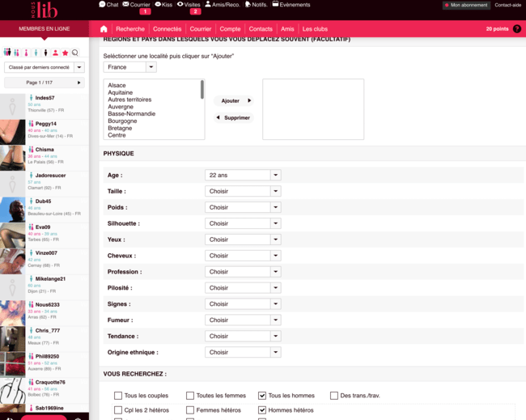526x420 pixels.
Task: Select Alsace in regions list
Action: pyautogui.click(x=117, y=86)
